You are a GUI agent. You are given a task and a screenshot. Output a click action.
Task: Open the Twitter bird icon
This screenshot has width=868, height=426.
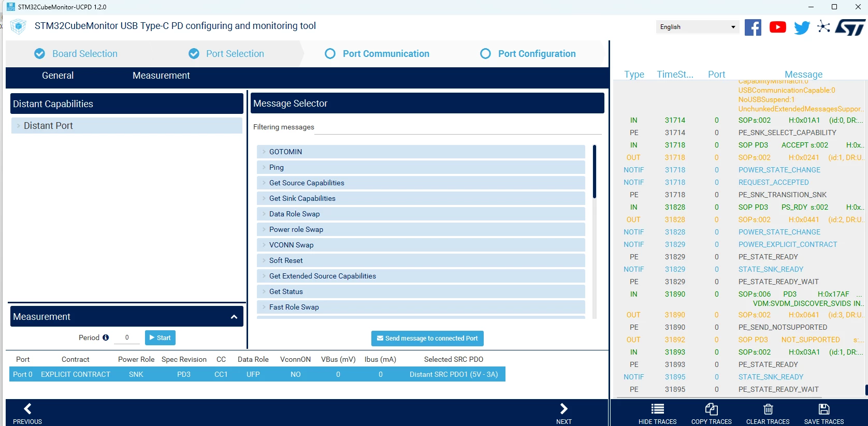(x=802, y=28)
